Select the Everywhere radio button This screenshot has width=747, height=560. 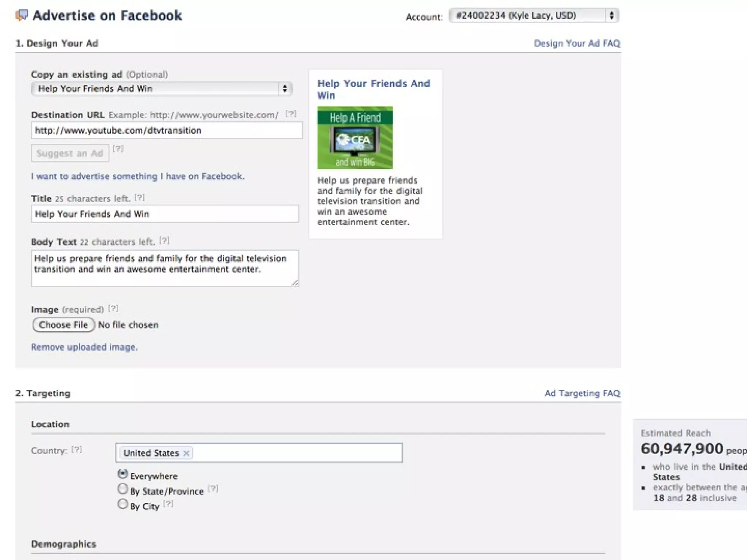123,474
